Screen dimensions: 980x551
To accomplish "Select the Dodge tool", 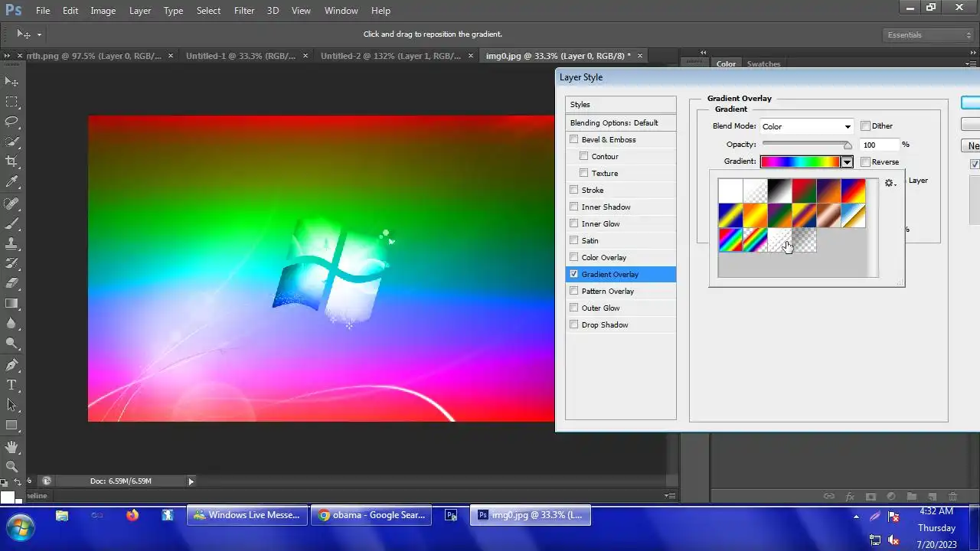I will coord(11,344).
